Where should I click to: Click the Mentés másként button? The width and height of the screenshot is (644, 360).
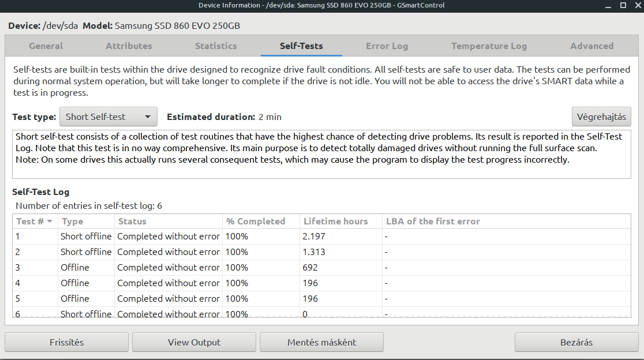click(321, 342)
